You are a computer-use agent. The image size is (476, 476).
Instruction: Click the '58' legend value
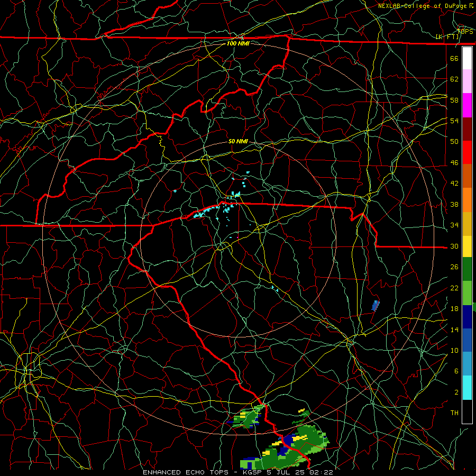(x=454, y=100)
